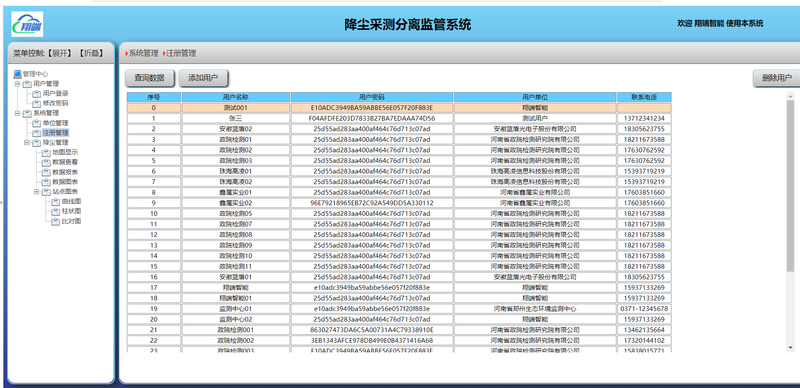Click the table scrollbar up arrow
The height and width of the screenshot is (388, 800).
pyautogui.click(x=790, y=95)
